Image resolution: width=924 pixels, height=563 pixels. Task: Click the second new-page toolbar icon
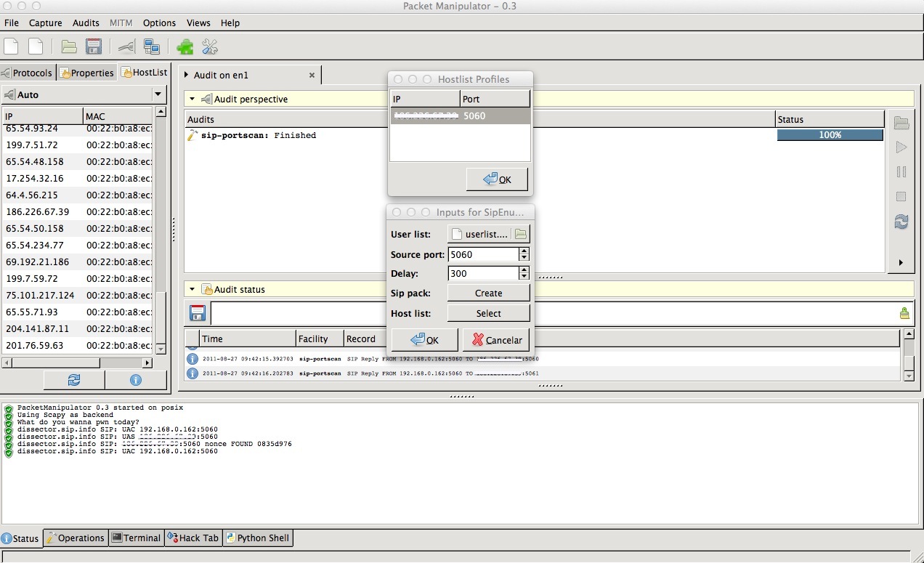(x=36, y=47)
